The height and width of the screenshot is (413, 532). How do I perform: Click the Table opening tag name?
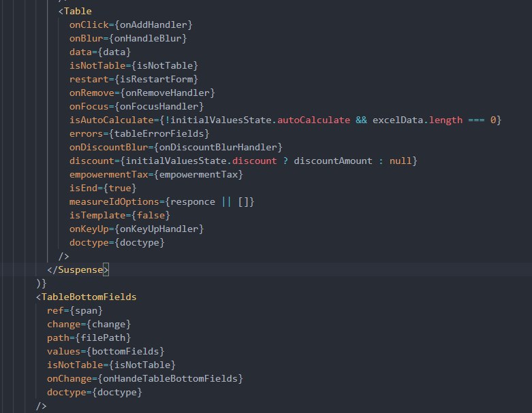[x=78, y=11]
